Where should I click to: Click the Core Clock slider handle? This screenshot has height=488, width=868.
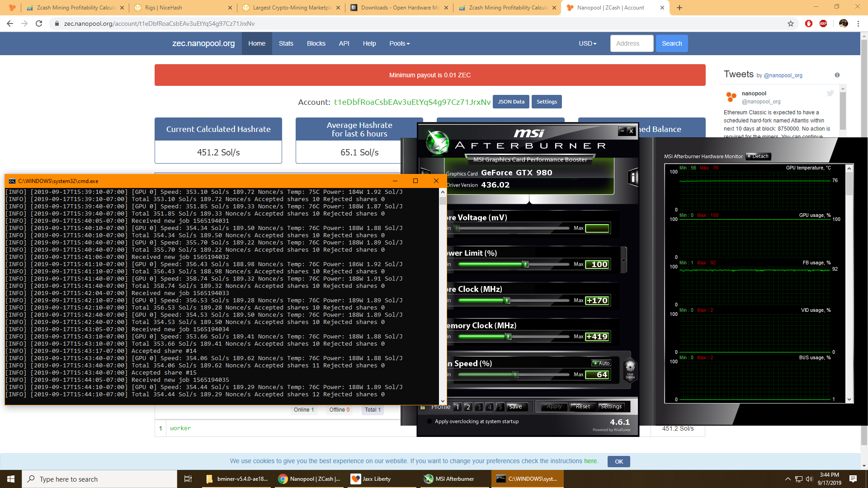tap(507, 300)
